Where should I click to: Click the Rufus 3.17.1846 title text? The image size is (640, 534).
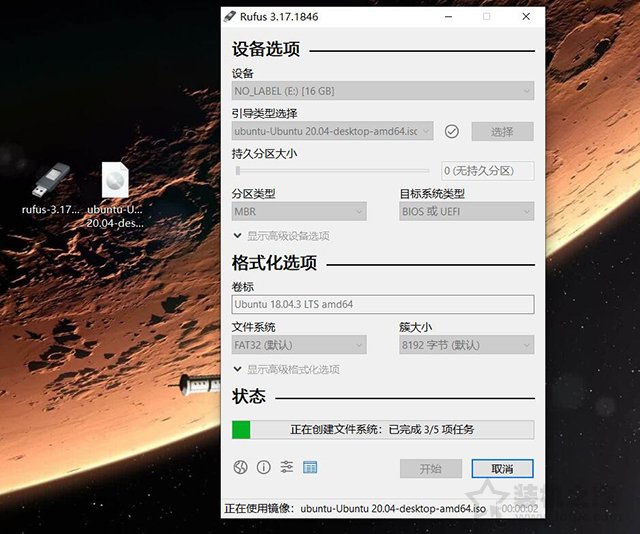tap(279, 17)
